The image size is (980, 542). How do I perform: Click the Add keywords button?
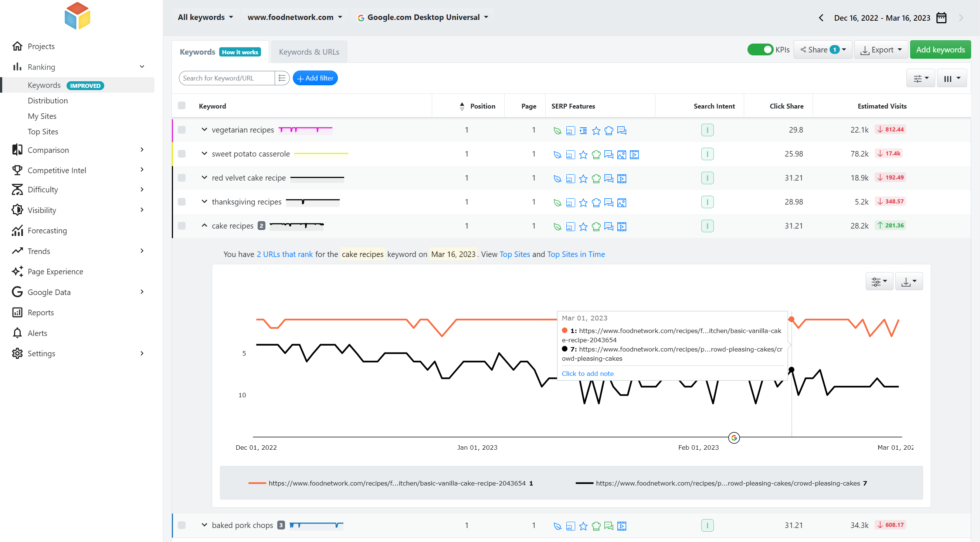coord(940,49)
